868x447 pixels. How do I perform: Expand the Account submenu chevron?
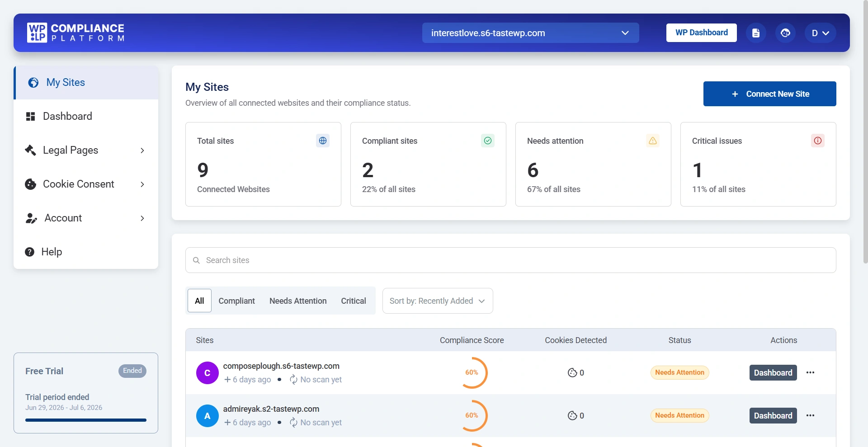142,218
